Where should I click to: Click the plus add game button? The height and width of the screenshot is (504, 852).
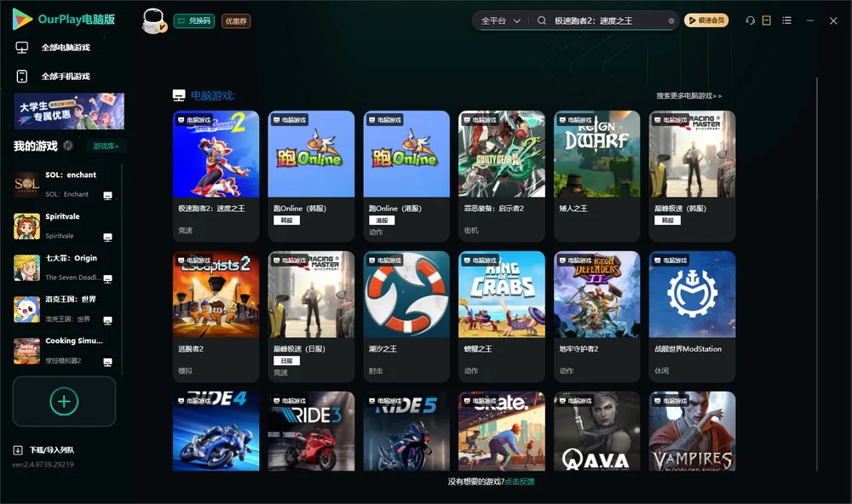pyautogui.click(x=64, y=401)
